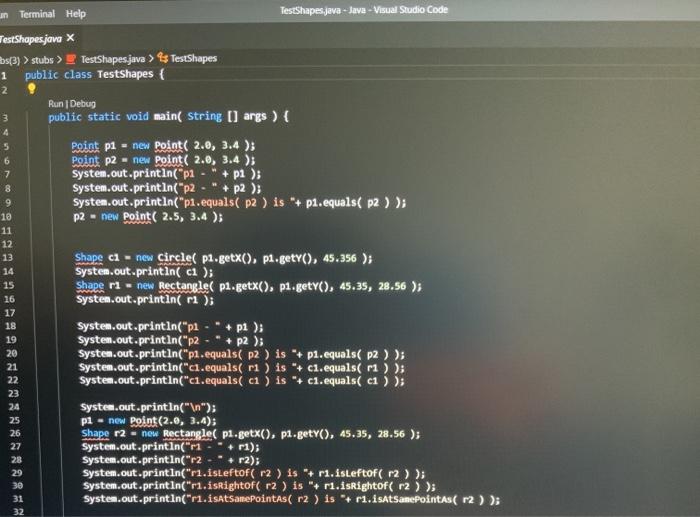Click the TestShapes class breadcrumb

click(193, 58)
